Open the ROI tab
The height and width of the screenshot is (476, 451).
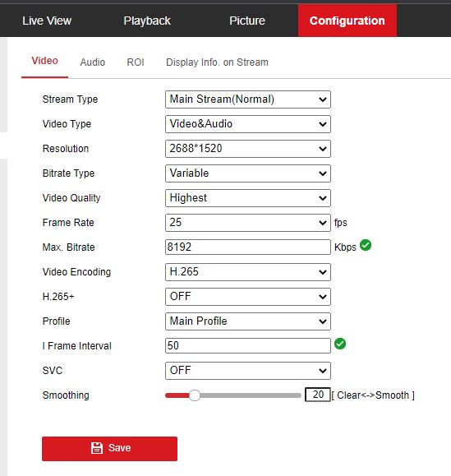point(136,62)
